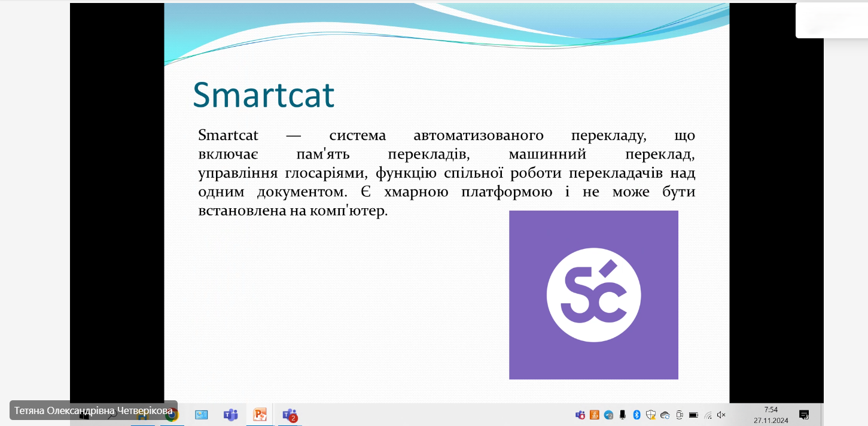Launch Google Chrome from the taskbar

point(173,416)
